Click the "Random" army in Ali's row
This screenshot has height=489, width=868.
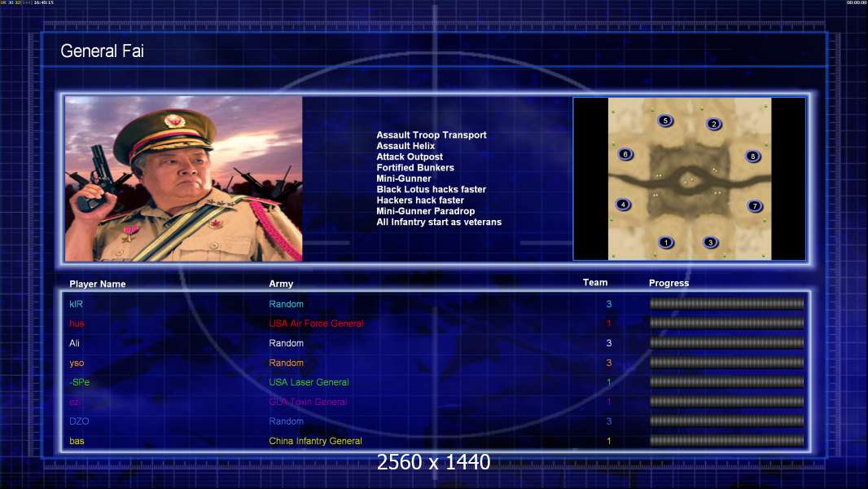[x=286, y=343]
